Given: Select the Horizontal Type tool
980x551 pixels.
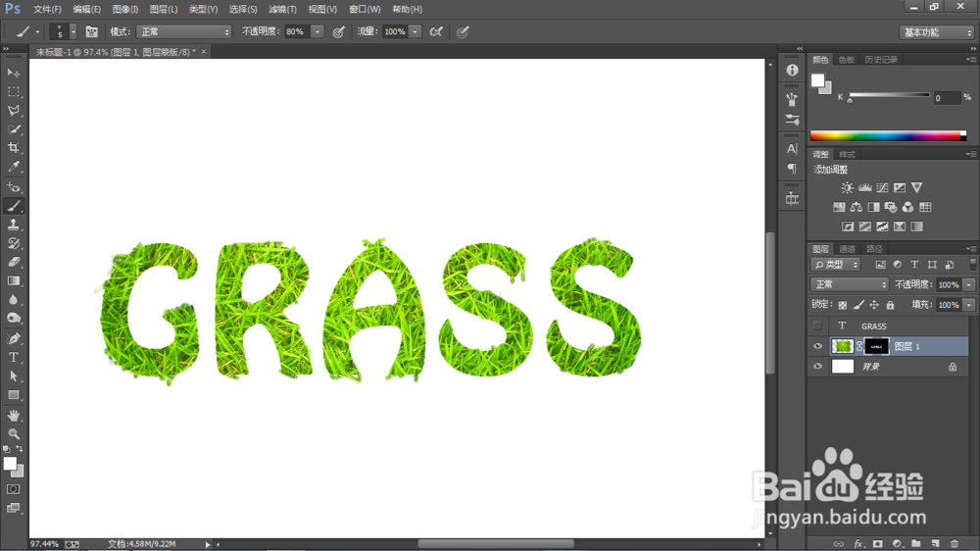Looking at the screenshot, I should (13, 358).
